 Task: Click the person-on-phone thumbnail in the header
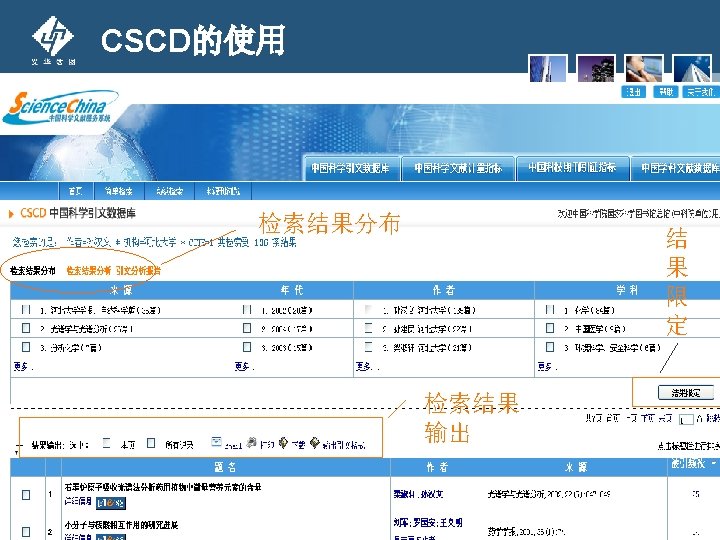(x=644, y=68)
